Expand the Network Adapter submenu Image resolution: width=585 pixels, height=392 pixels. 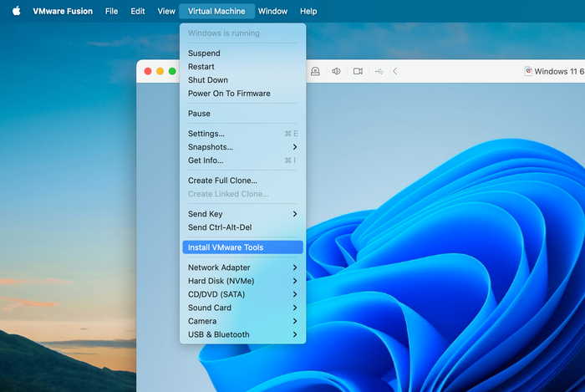(242, 267)
